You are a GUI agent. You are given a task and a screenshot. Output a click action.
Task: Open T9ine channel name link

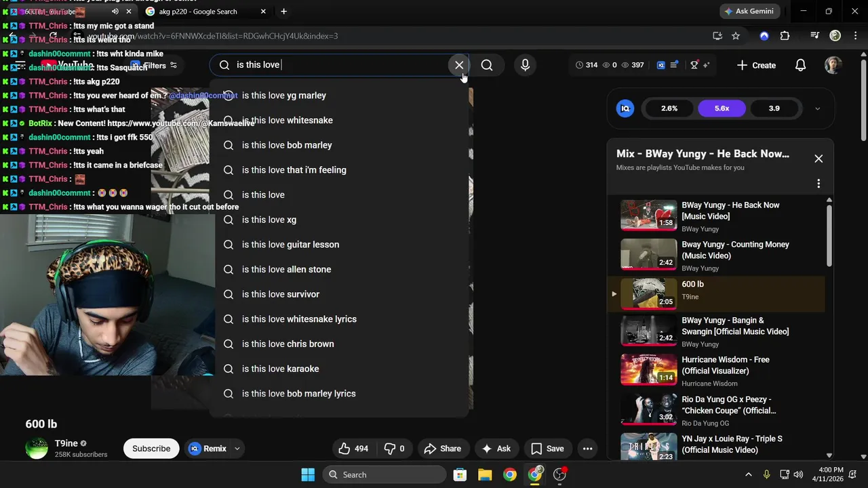pyautogui.click(x=66, y=443)
